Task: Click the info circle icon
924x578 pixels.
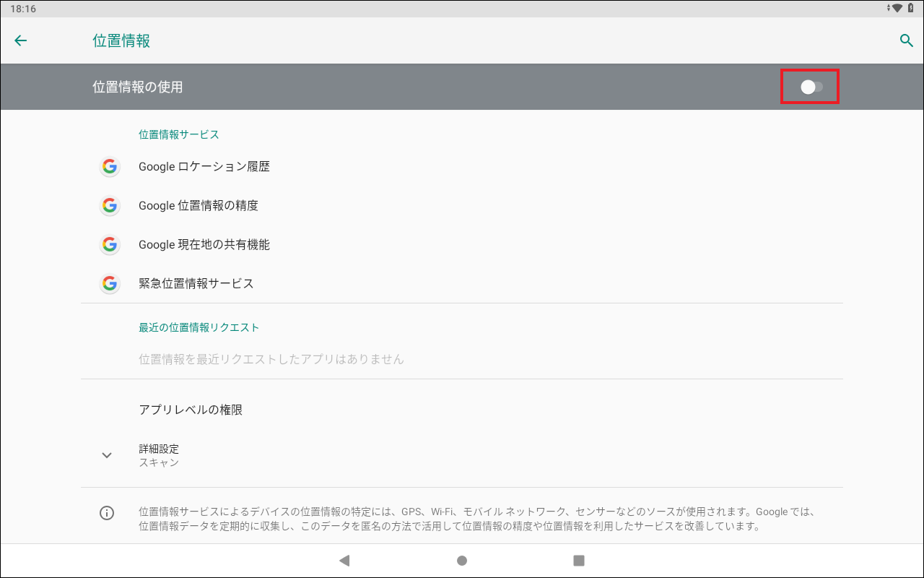Action: [x=107, y=513]
